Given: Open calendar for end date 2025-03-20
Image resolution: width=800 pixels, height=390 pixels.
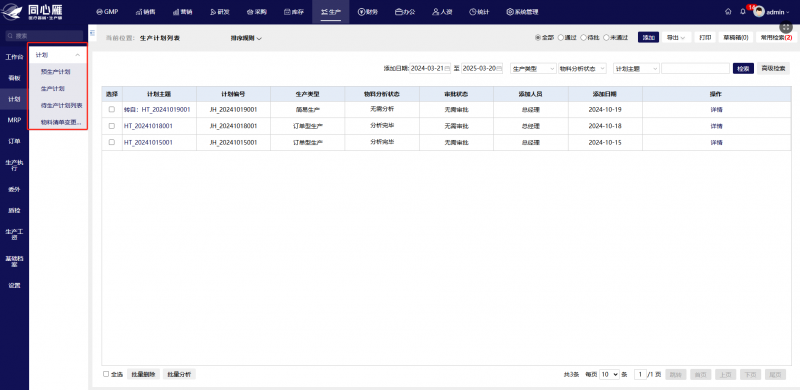Looking at the screenshot, I should coord(499,68).
